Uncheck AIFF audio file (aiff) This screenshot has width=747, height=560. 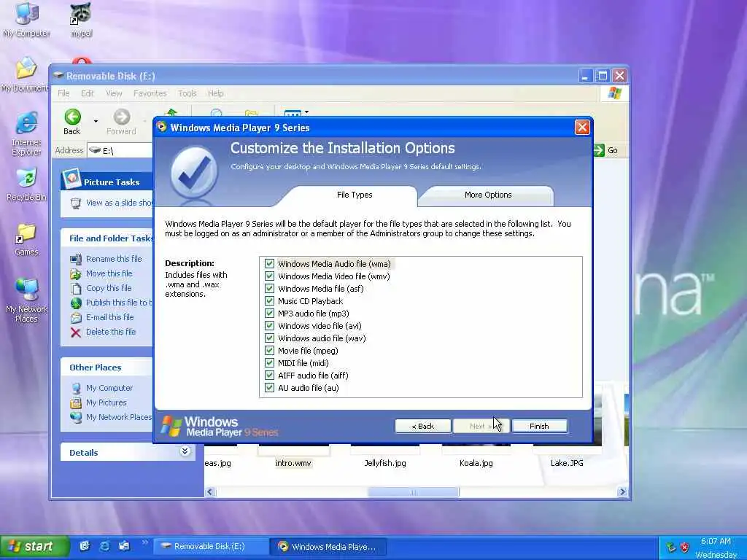coord(270,376)
